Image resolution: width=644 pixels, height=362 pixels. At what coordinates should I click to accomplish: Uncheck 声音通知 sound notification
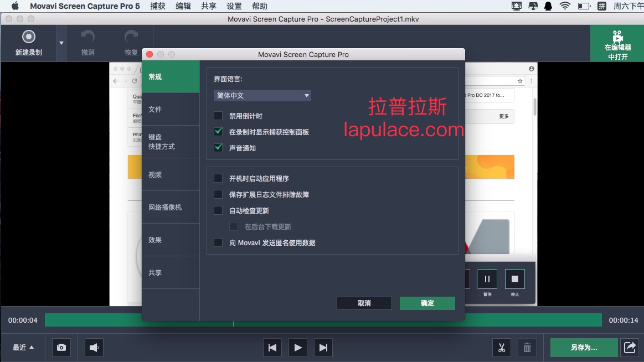point(218,148)
